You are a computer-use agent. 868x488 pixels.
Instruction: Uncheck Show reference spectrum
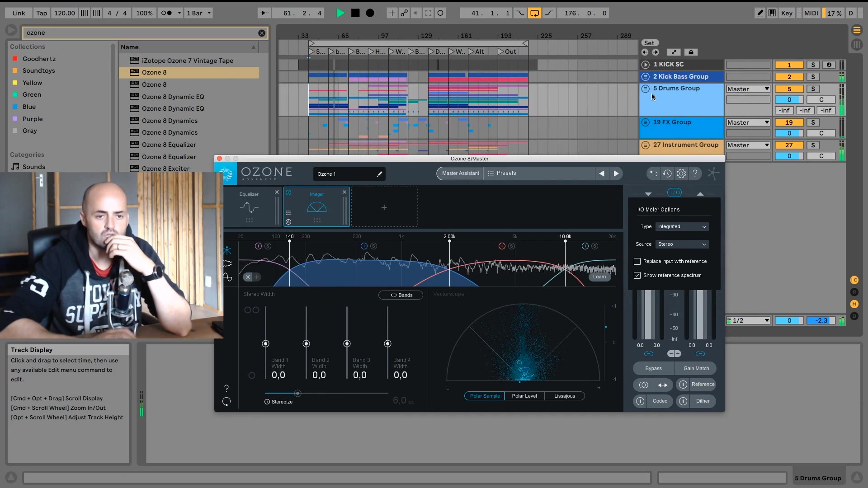637,276
